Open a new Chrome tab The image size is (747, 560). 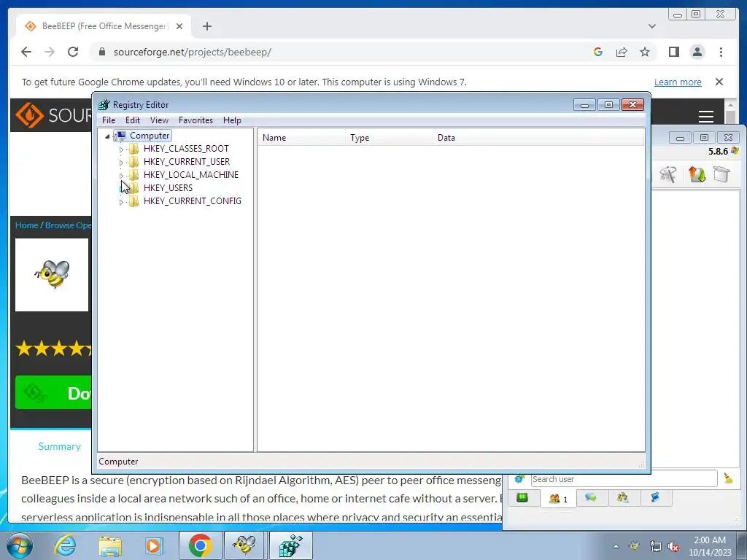point(206,26)
